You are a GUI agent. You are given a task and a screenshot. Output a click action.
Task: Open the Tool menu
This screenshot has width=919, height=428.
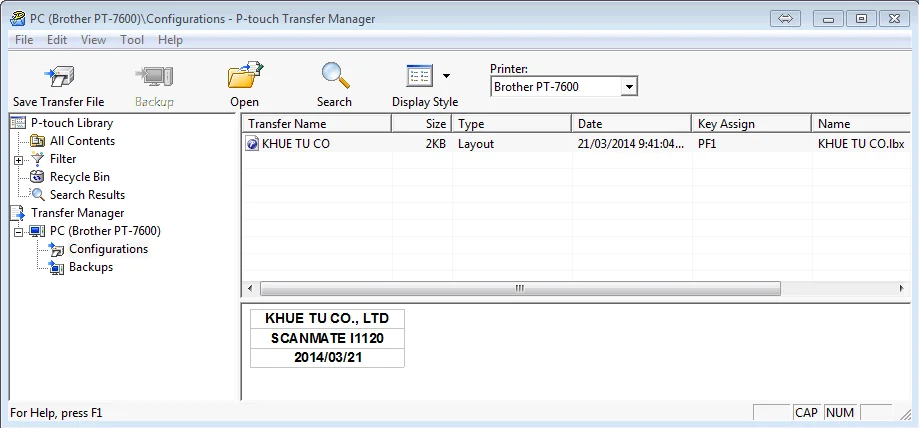(132, 40)
